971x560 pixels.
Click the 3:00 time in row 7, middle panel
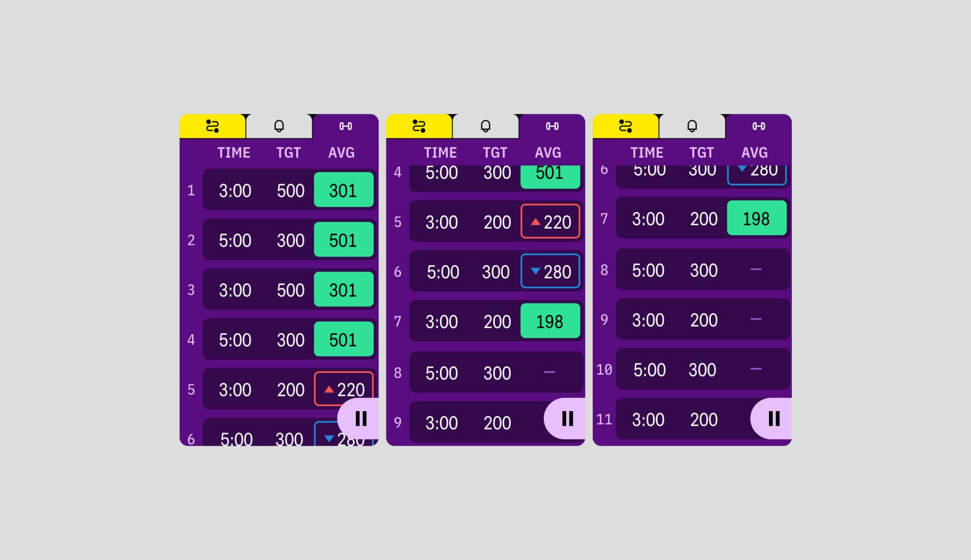click(441, 322)
